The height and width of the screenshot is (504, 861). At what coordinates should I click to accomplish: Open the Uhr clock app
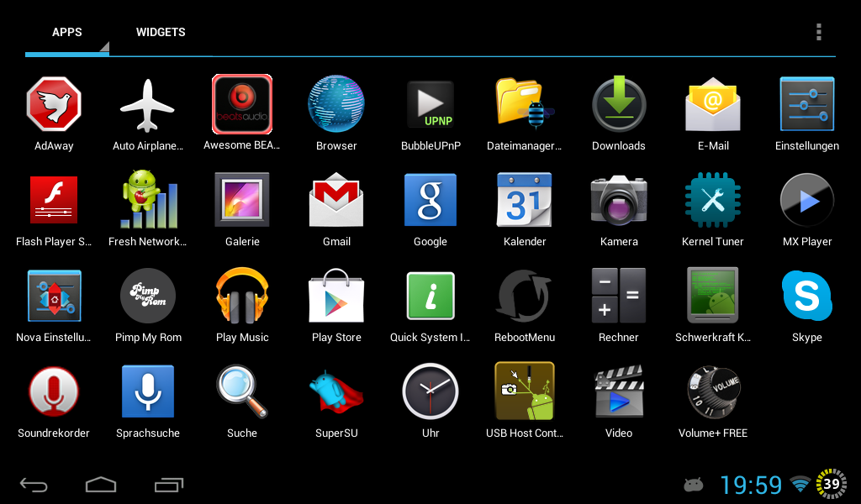click(430, 391)
